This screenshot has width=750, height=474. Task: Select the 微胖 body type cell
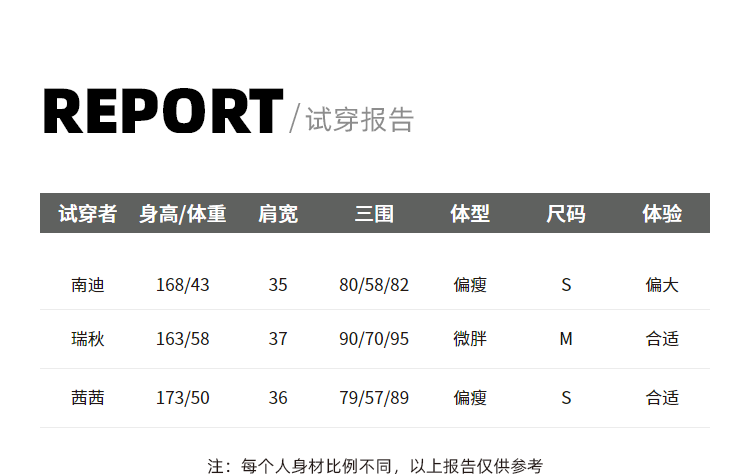coord(470,339)
